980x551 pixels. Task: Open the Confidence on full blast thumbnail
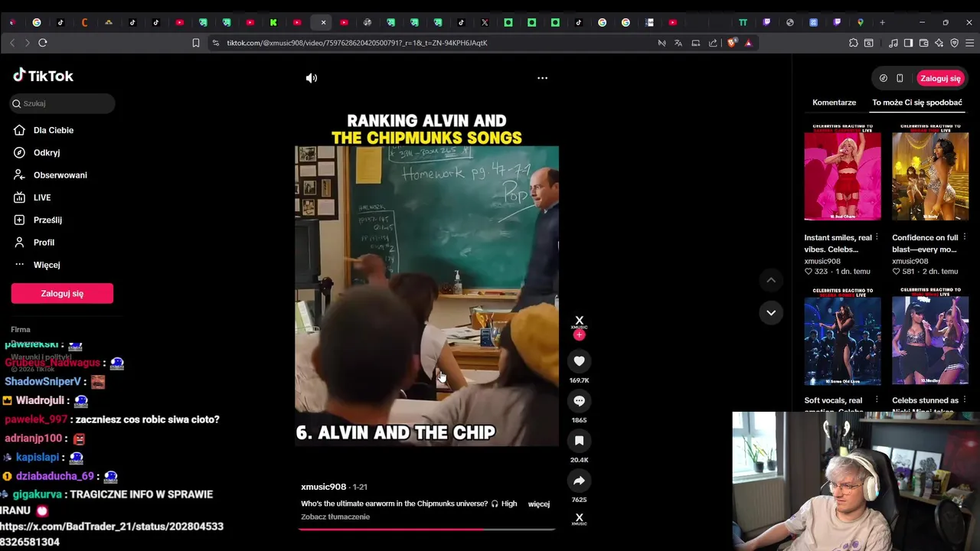[930, 172]
